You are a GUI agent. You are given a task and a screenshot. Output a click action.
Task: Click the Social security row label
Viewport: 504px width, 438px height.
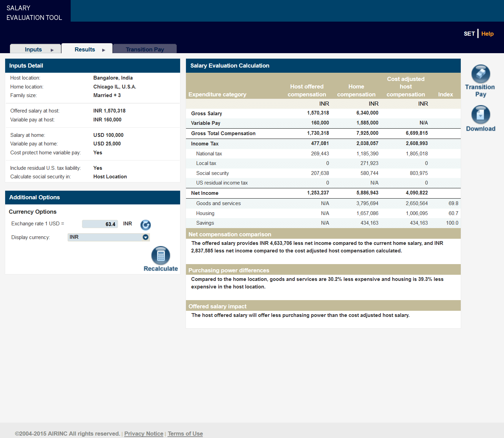212,173
